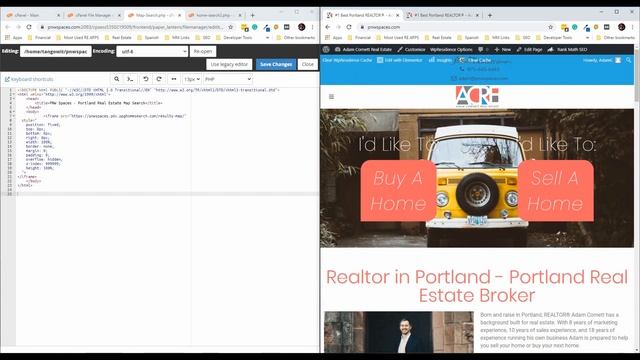
Task: Open comments icon in admin bar
Action: coord(483,49)
